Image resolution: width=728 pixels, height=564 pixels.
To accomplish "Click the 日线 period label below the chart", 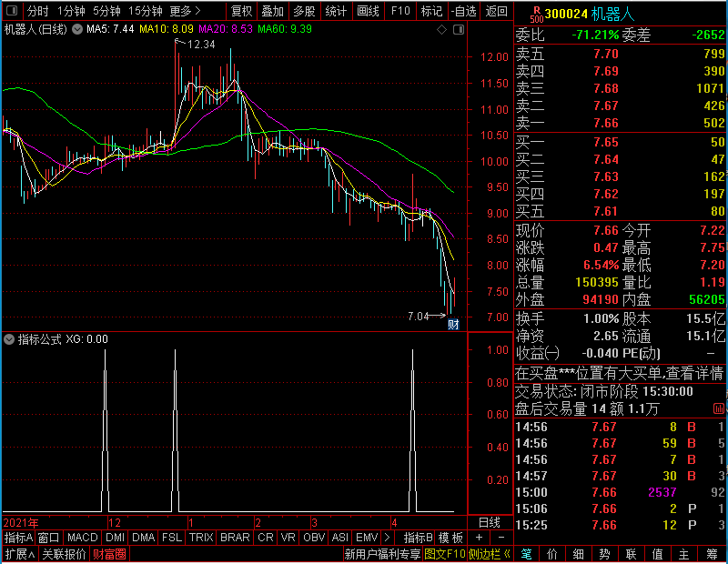I will [490, 523].
